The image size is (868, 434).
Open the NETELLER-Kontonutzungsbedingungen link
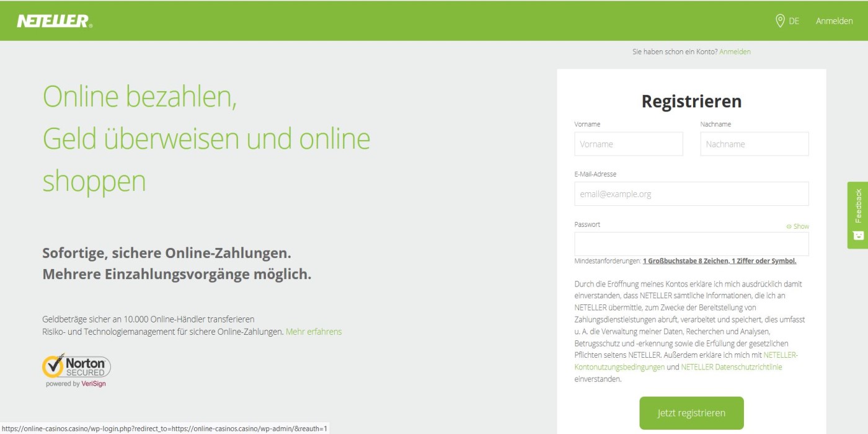686,361
